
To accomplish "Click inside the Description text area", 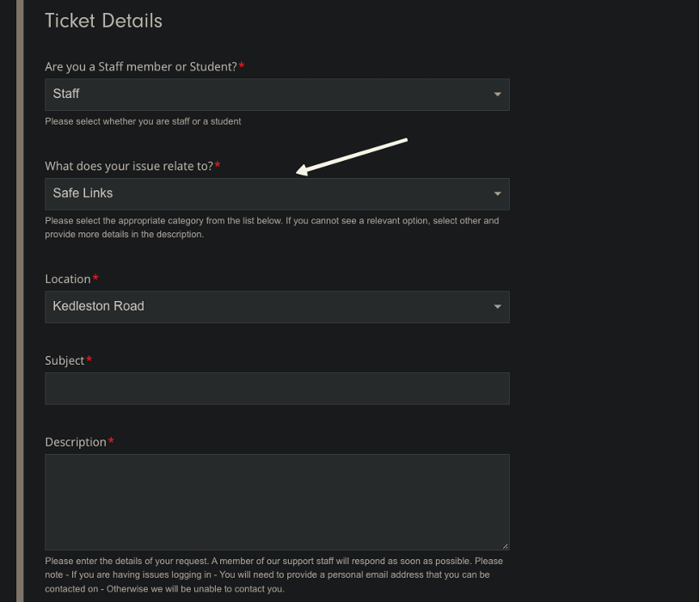I will [x=277, y=502].
